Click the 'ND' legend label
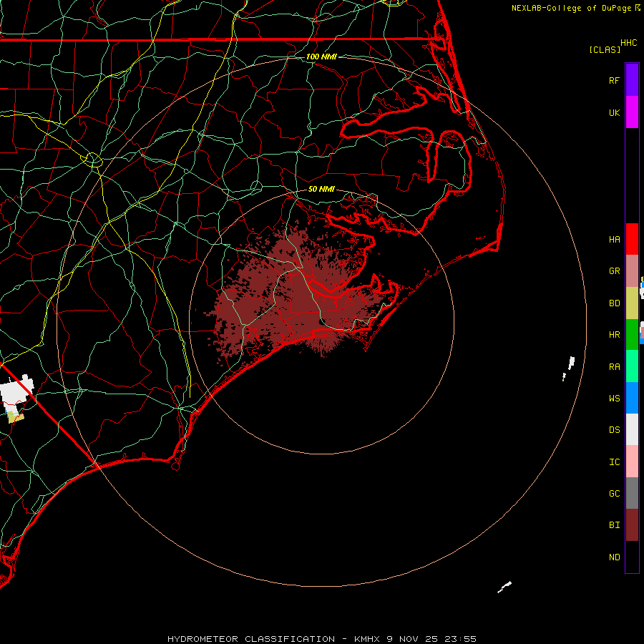 (x=614, y=557)
